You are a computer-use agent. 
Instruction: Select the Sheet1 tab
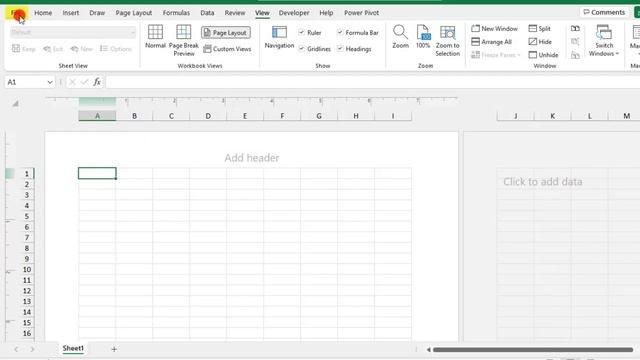click(73, 348)
